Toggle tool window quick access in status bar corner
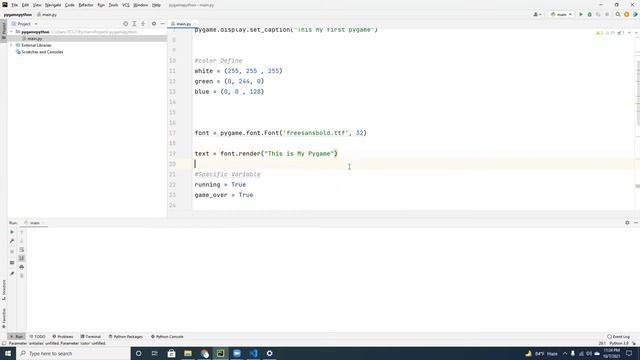Screen dimensions: 640x360 tap(4, 343)
